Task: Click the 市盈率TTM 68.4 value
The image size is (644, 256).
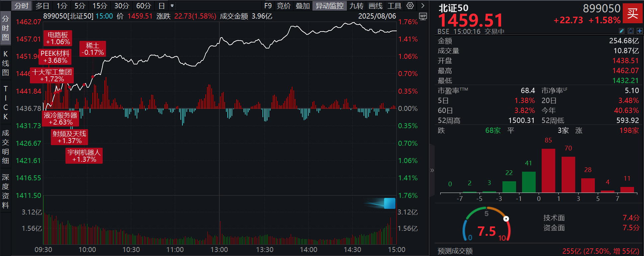Action: point(528,91)
